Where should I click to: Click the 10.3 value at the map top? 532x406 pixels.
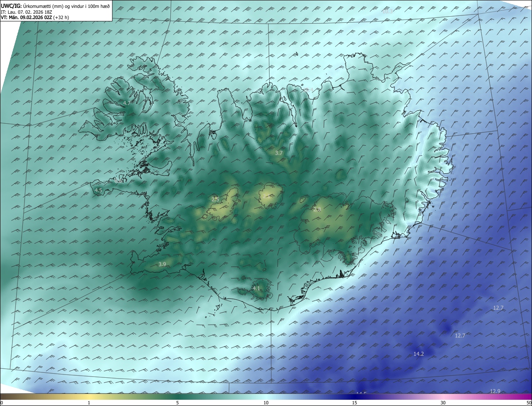click(387, 11)
